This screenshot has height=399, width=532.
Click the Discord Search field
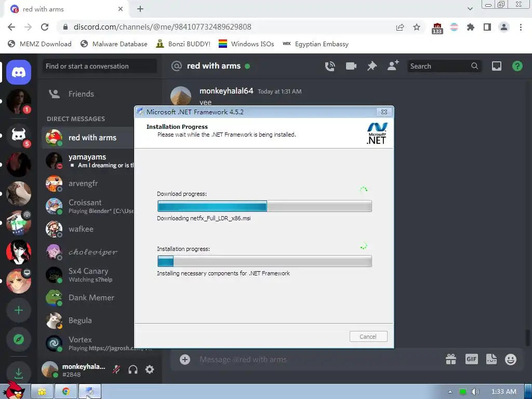pos(444,66)
